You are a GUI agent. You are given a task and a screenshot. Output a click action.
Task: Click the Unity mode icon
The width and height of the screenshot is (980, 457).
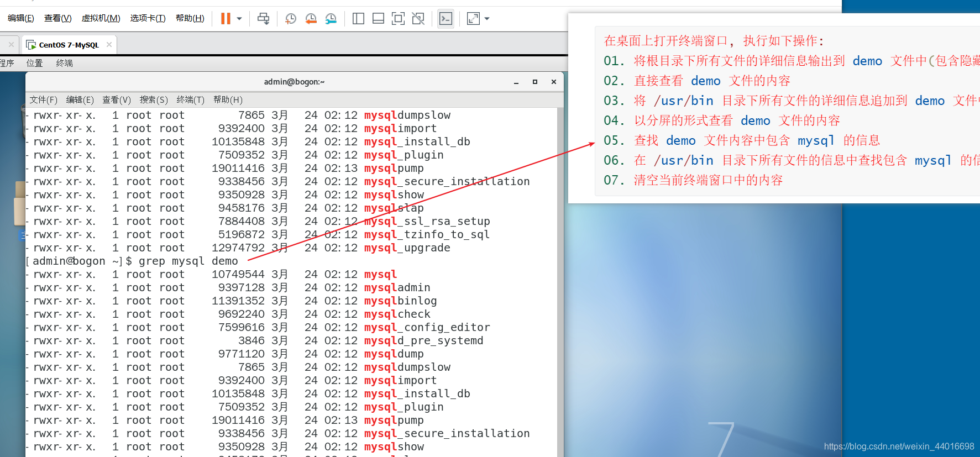tap(418, 19)
